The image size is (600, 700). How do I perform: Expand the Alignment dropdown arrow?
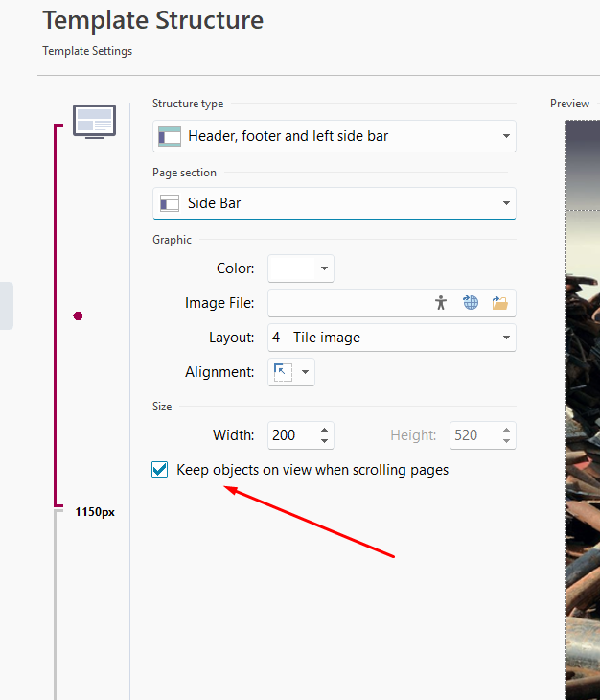coord(306,372)
